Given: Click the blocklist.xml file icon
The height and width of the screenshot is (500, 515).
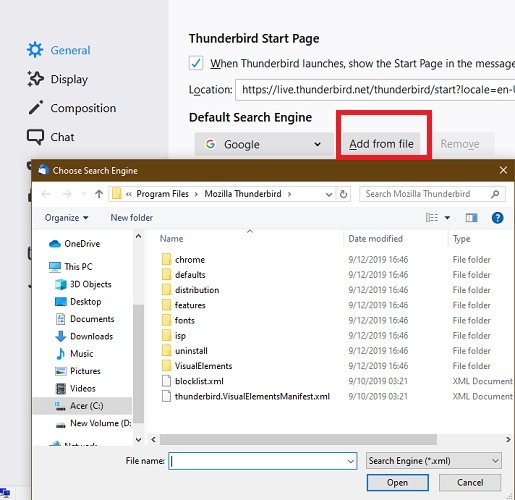Looking at the screenshot, I should tap(166, 381).
